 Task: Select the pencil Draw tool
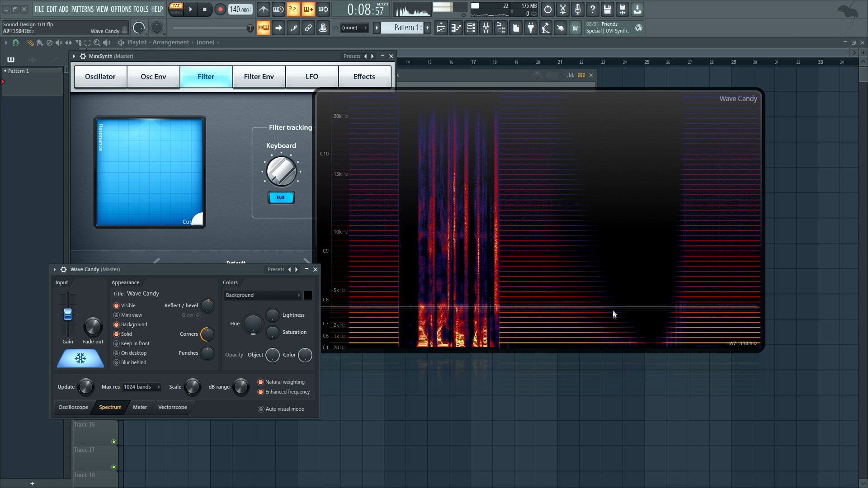tap(30, 43)
